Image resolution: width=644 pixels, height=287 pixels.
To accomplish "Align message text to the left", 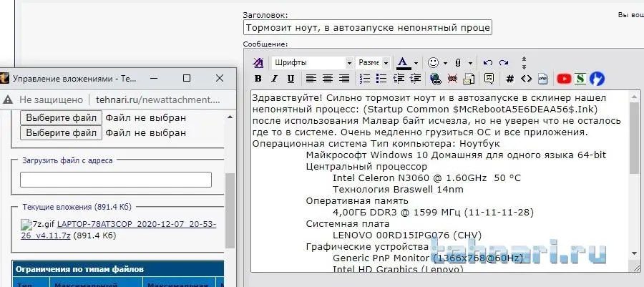I will click(x=311, y=79).
